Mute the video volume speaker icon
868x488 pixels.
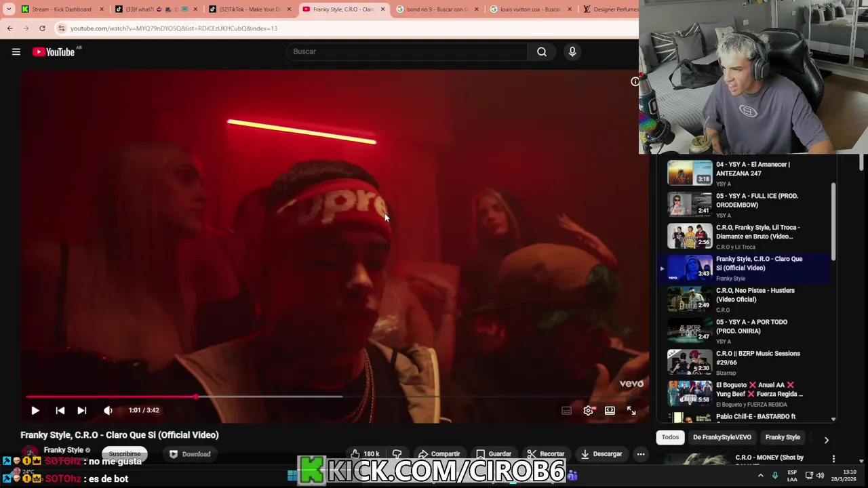click(x=108, y=410)
